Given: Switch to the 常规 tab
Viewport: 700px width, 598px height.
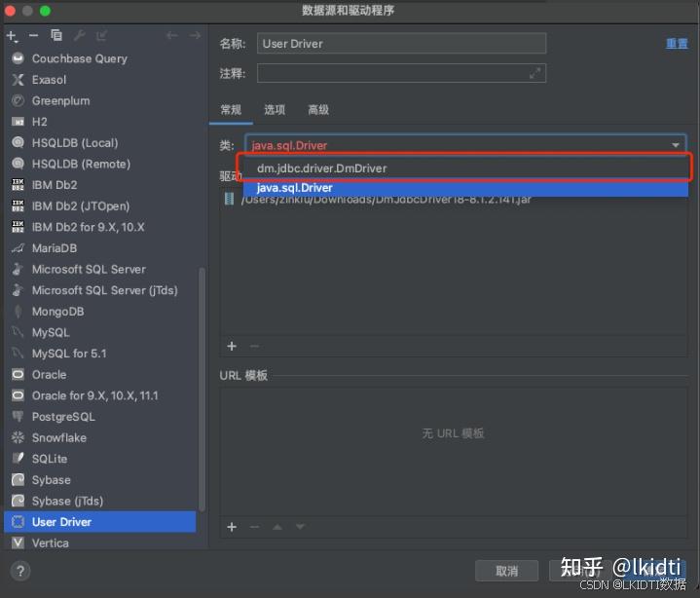Looking at the screenshot, I should pos(231,109).
